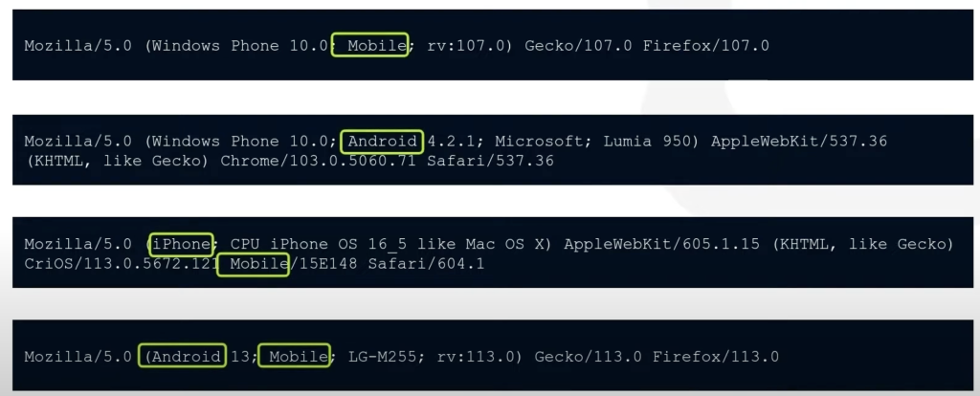
Task: Select the Firefox/107.0 text
Action: [x=711, y=45]
